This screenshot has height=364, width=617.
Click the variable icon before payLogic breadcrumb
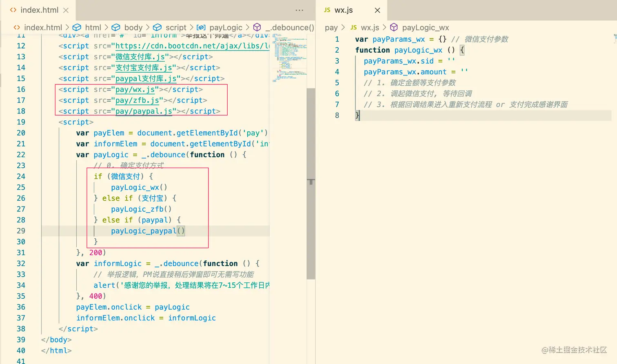pyautogui.click(x=201, y=27)
